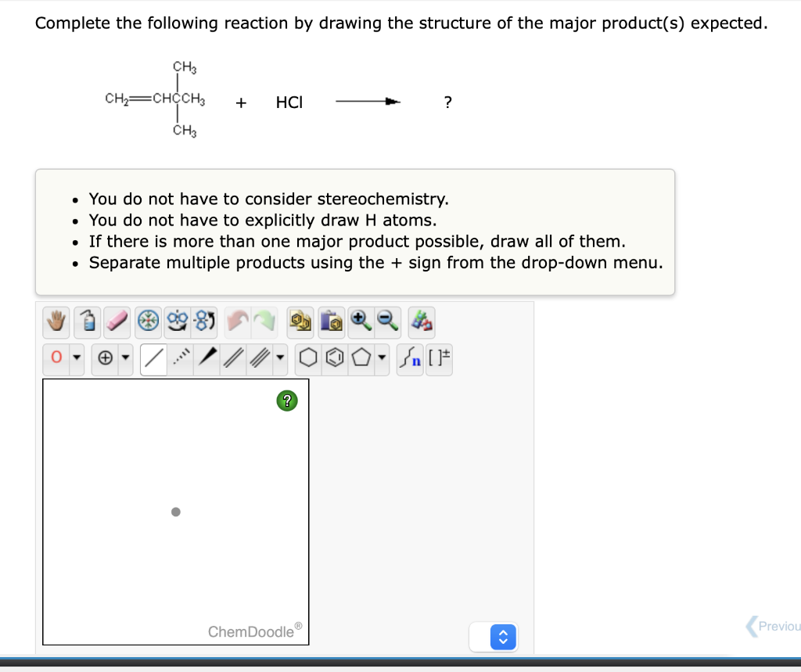The height and width of the screenshot is (672, 801).
Task: Open the charge tool dropdown
Action: point(124,359)
